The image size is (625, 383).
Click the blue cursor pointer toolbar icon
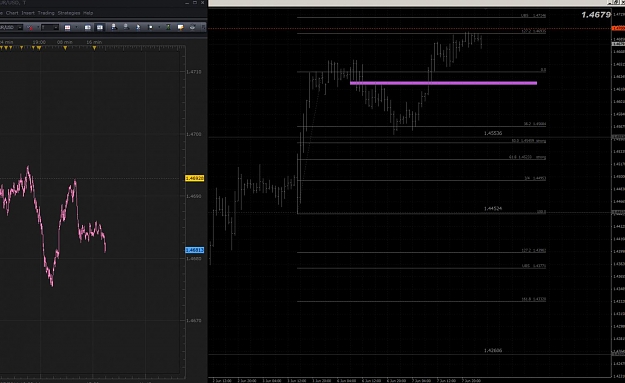tap(138, 27)
